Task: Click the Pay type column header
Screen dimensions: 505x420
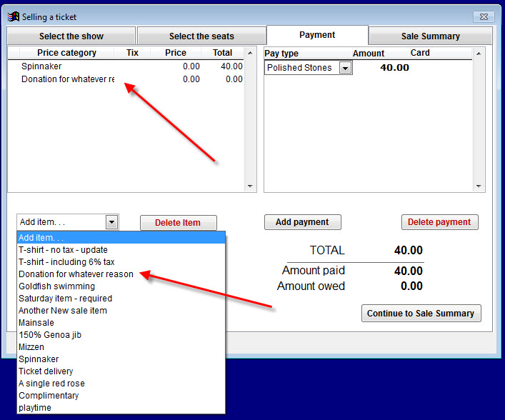Action: 281,53
